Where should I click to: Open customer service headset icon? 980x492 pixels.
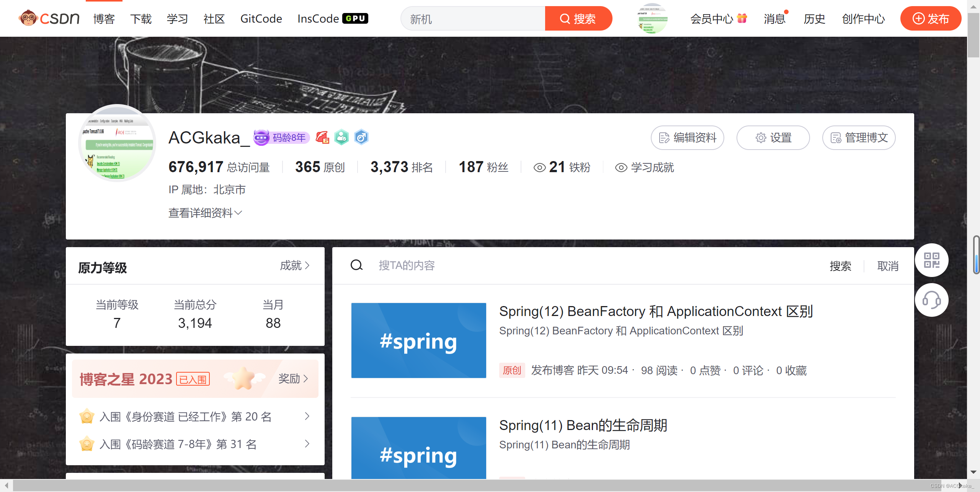point(931,300)
